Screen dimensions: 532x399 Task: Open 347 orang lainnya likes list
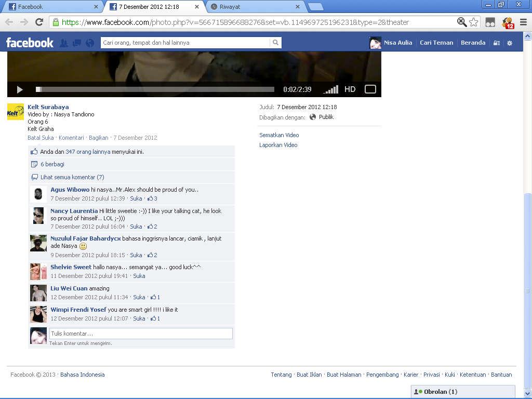[x=88, y=152]
